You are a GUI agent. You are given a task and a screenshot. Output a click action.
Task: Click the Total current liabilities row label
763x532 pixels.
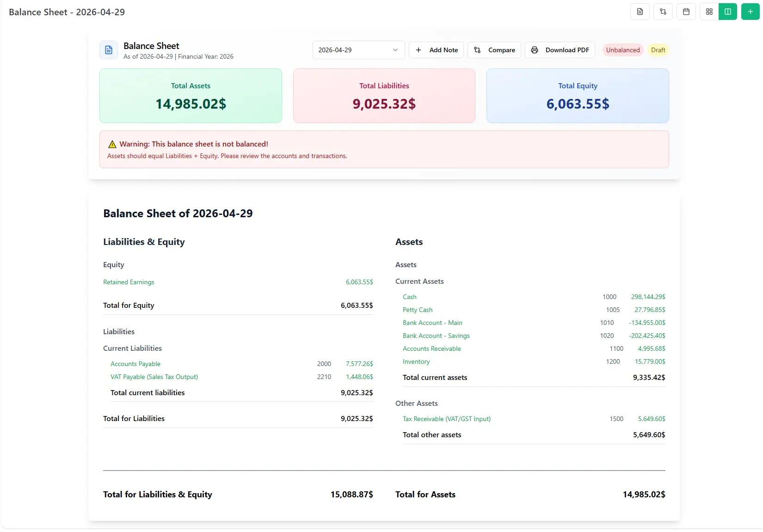(148, 393)
